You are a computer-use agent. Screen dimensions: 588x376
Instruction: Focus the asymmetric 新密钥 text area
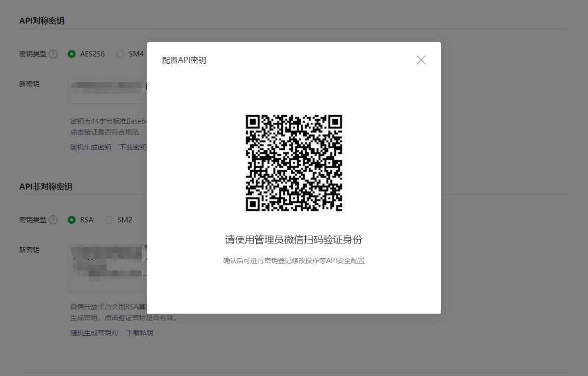[107, 268]
